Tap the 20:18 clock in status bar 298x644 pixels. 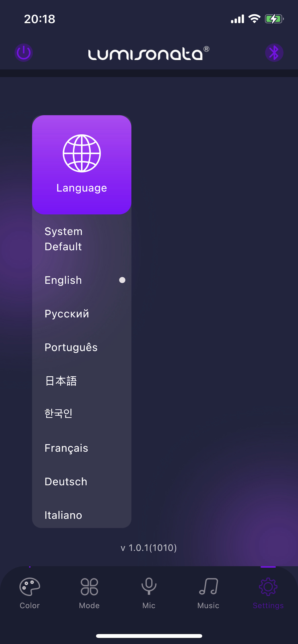pos(40,19)
